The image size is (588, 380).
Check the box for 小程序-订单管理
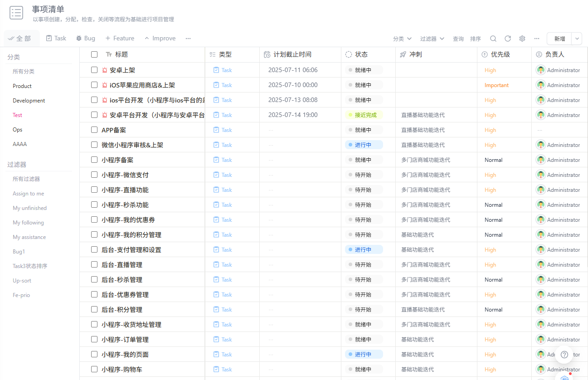pyautogui.click(x=94, y=340)
